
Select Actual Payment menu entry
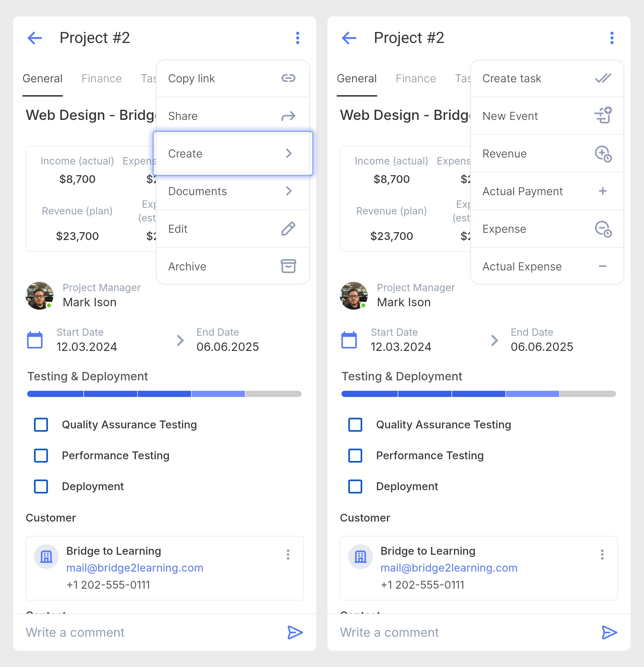547,191
